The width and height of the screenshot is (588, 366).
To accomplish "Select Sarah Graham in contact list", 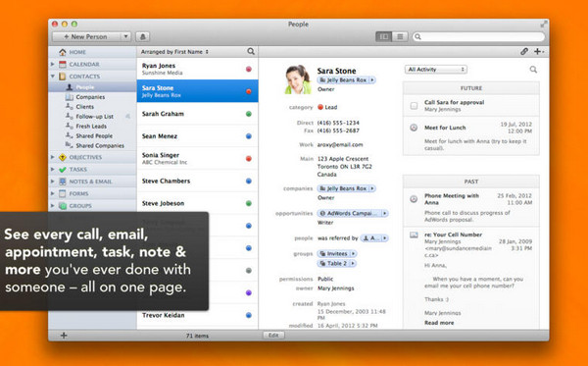I will (x=197, y=114).
